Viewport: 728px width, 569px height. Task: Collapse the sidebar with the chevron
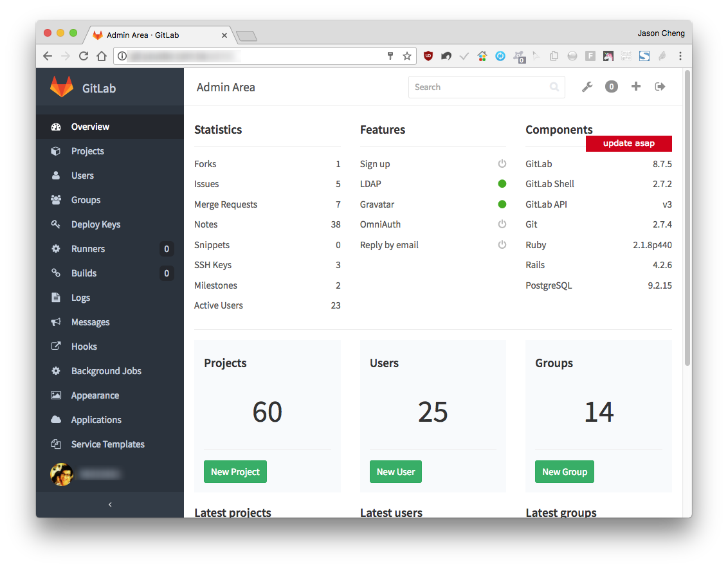coord(110,505)
